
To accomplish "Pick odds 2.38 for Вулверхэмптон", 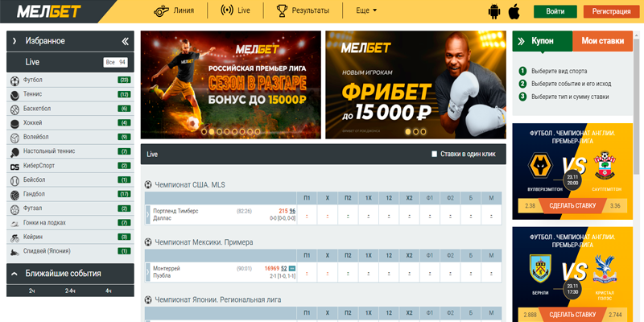I will [530, 206].
